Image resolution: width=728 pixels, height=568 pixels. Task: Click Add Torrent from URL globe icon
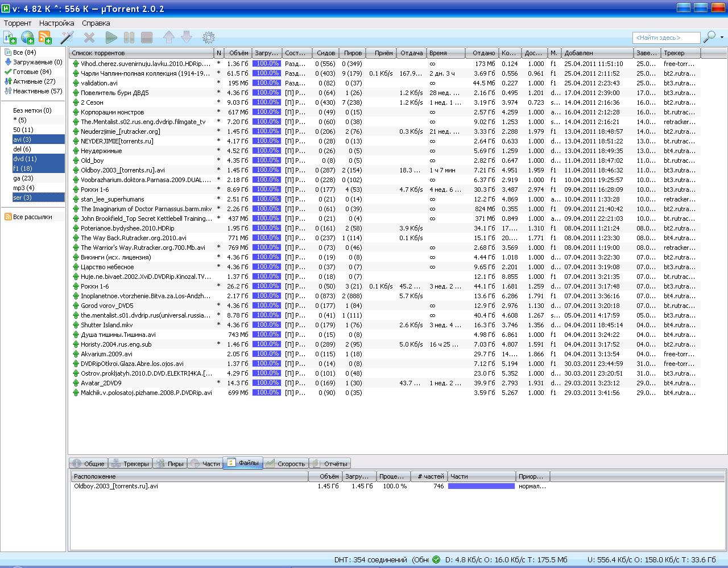pyautogui.click(x=27, y=38)
